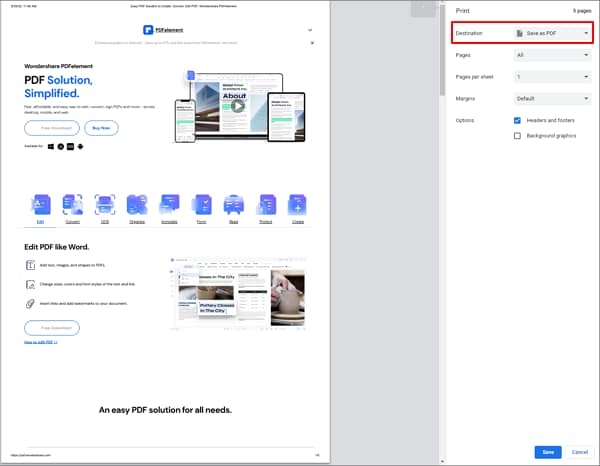Toggle the Headers and footers checkbox
Viewport: 600px width, 466px height.
point(517,121)
